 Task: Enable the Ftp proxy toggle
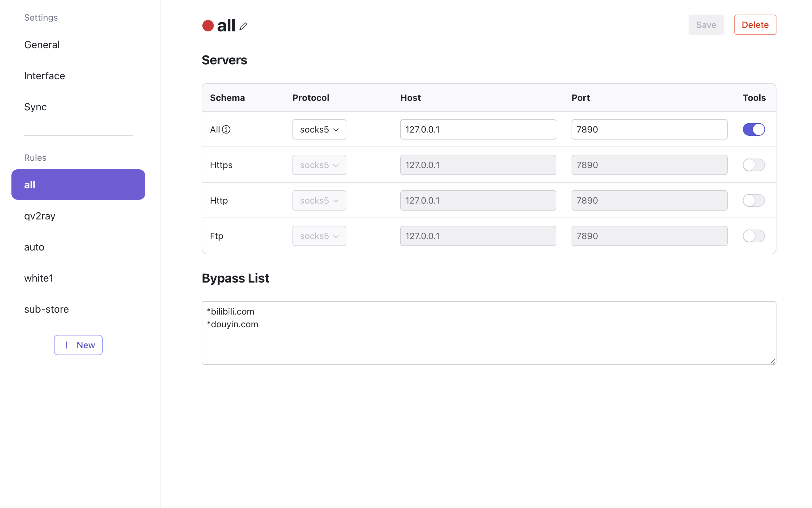754,236
